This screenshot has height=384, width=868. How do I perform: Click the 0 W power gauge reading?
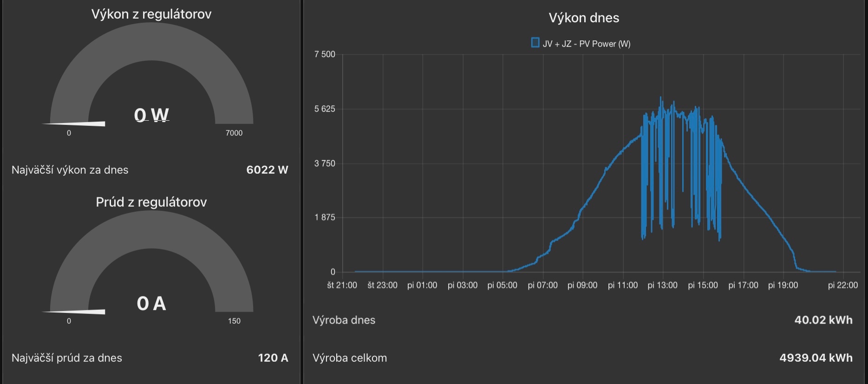[151, 115]
